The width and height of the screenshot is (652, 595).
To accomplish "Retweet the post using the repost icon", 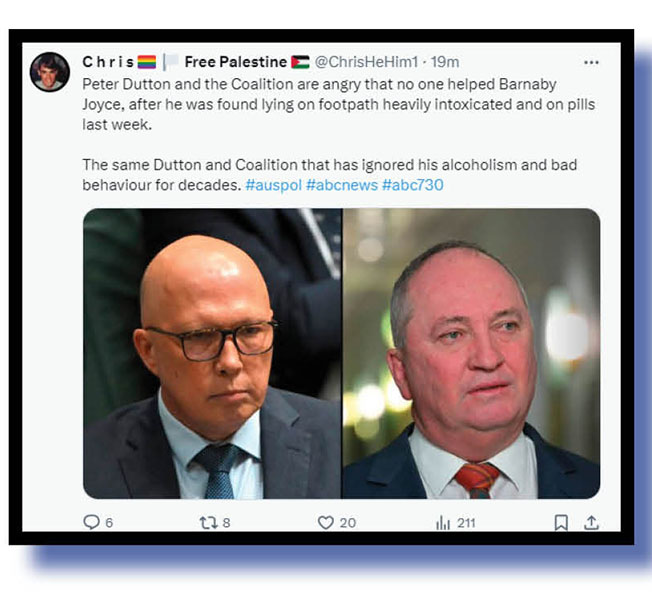I will 208,522.
